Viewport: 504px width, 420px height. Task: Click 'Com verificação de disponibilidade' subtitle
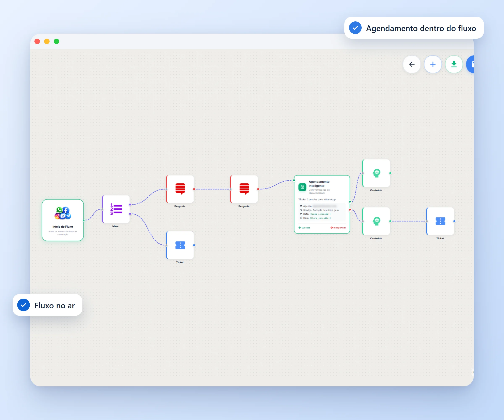point(319,191)
